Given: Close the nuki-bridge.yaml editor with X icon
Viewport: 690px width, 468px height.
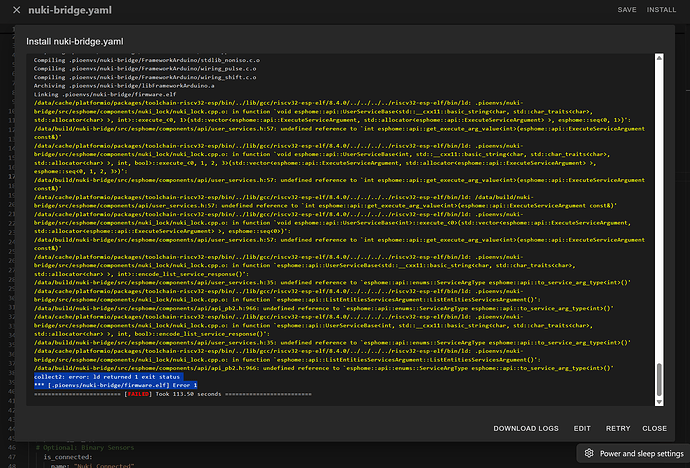Looking at the screenshot, I should point(16,10).
